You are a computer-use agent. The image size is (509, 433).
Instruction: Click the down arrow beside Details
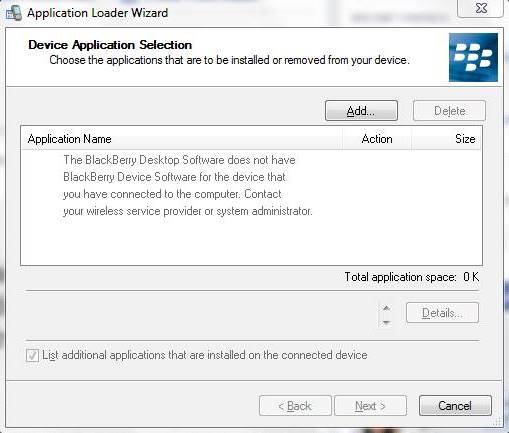click(386, 322)
